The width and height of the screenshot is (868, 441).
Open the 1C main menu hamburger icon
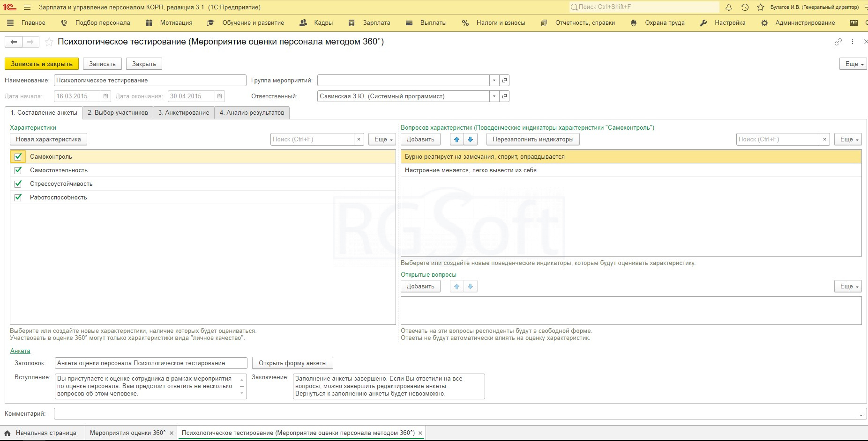27,7
